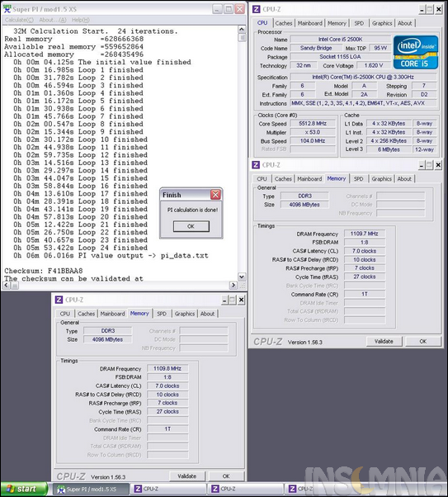Select About tab in the processor CPU-Z window

405,23
